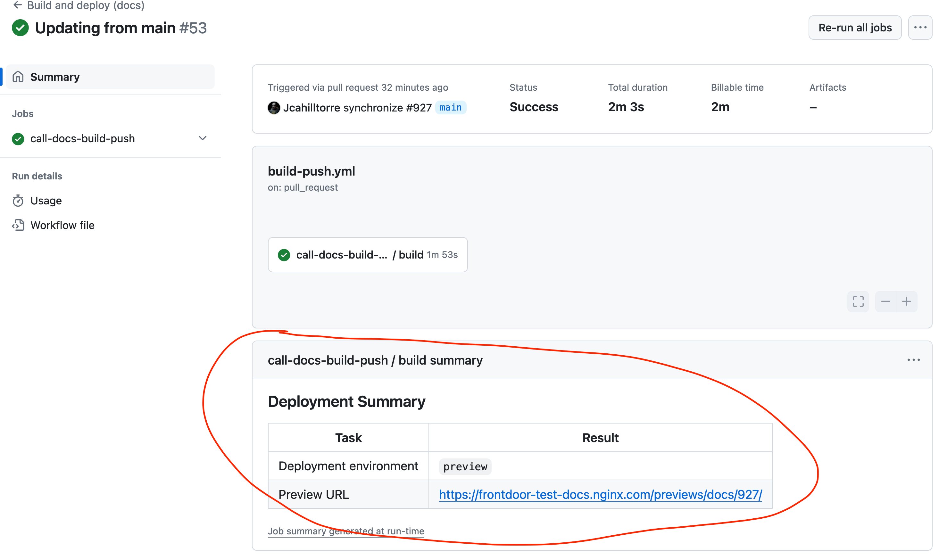Click Jcahilltorre's avatar

[x=274, y=108]
